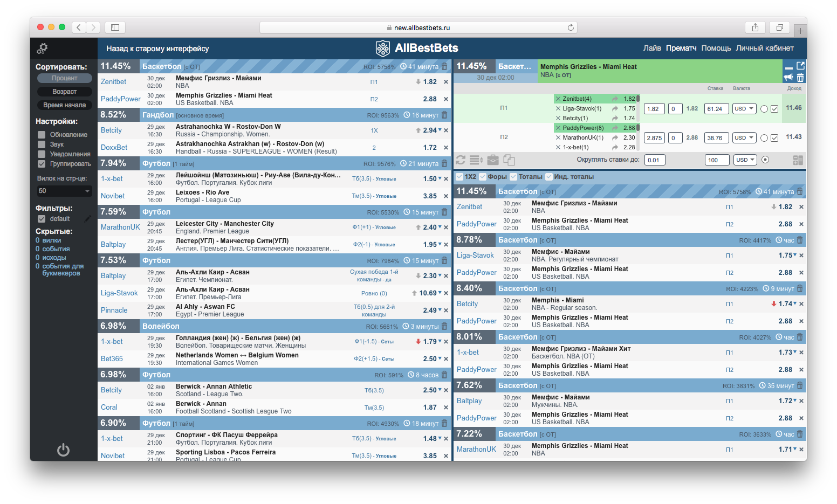Image resolution: width=837 pixels, height=504 pixels.
Task: Uncheck the 1X2 filter checkbox
Action: point(459,177)
